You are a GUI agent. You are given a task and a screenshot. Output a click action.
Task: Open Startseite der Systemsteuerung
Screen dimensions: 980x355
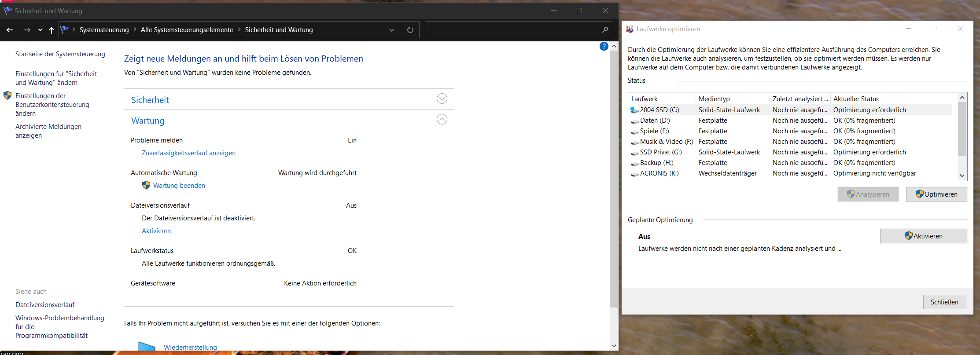click(60, 54)
